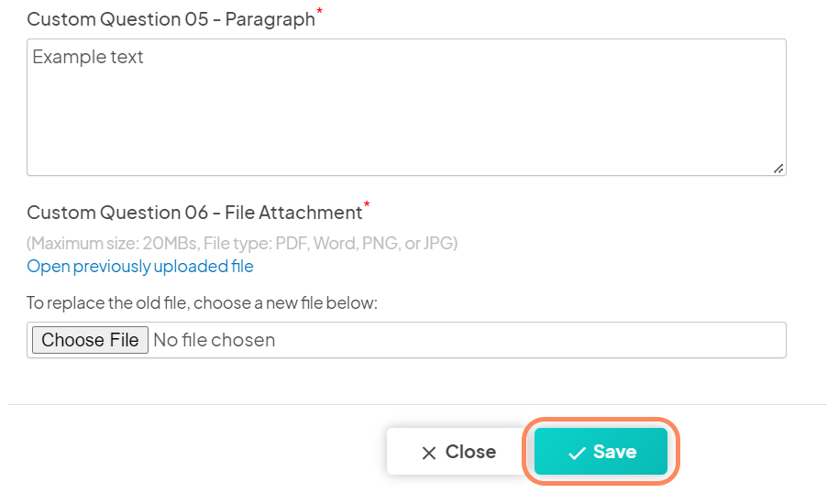Click the horizontal divider above the buttons

[x=418, y=404]
